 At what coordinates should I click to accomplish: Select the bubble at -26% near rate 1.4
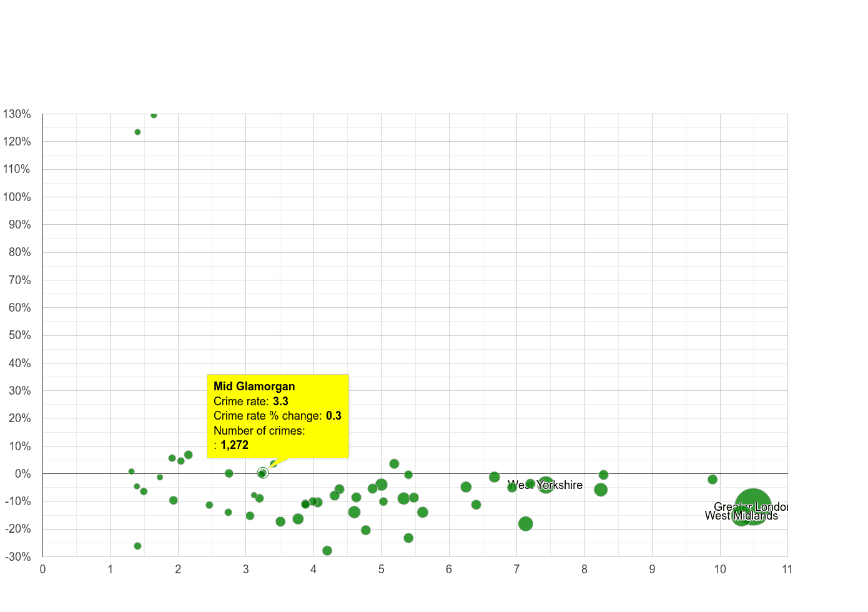click(137, 546)
